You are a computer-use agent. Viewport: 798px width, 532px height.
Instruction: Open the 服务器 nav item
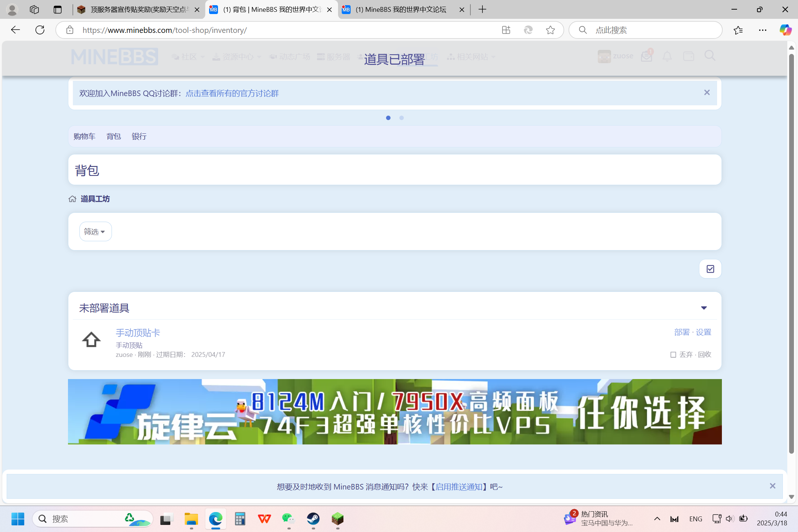(x=334, y=57)
